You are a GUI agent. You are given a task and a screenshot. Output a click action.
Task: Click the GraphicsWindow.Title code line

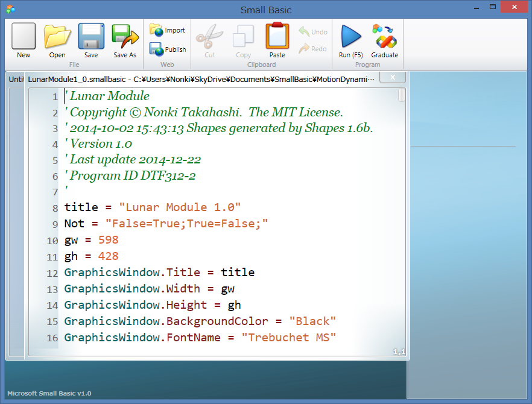159,273
